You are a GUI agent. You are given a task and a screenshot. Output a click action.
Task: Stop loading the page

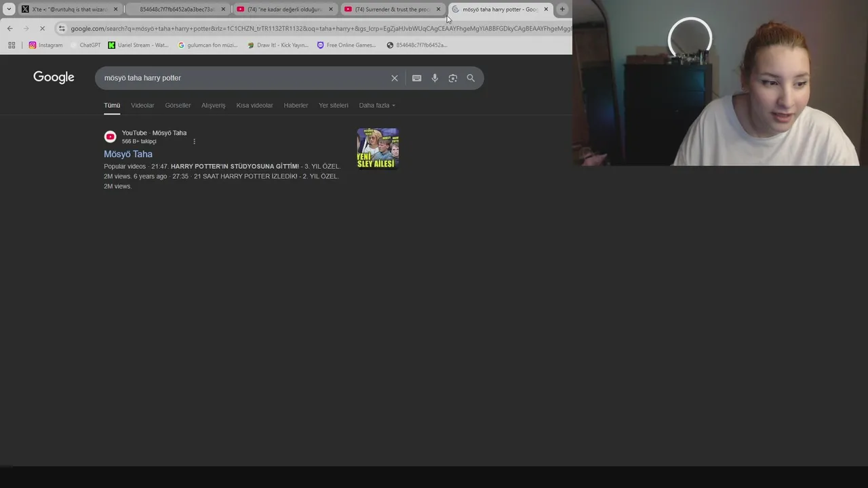(42, 28)
